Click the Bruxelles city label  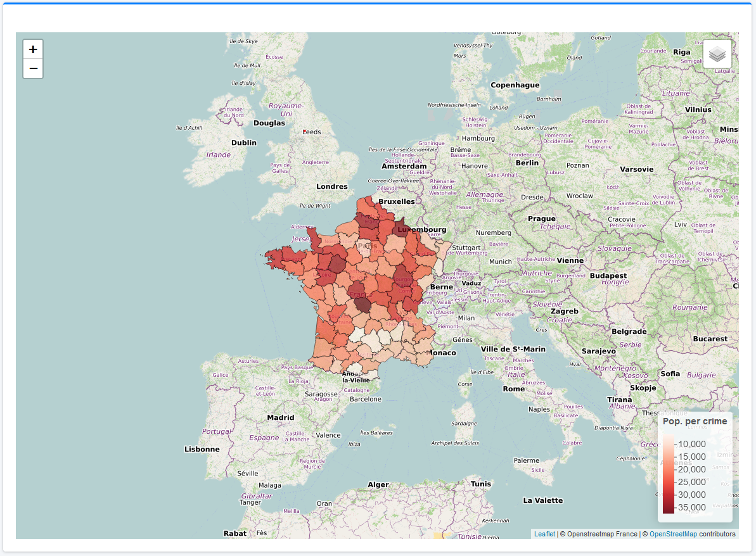click(396, 201)
